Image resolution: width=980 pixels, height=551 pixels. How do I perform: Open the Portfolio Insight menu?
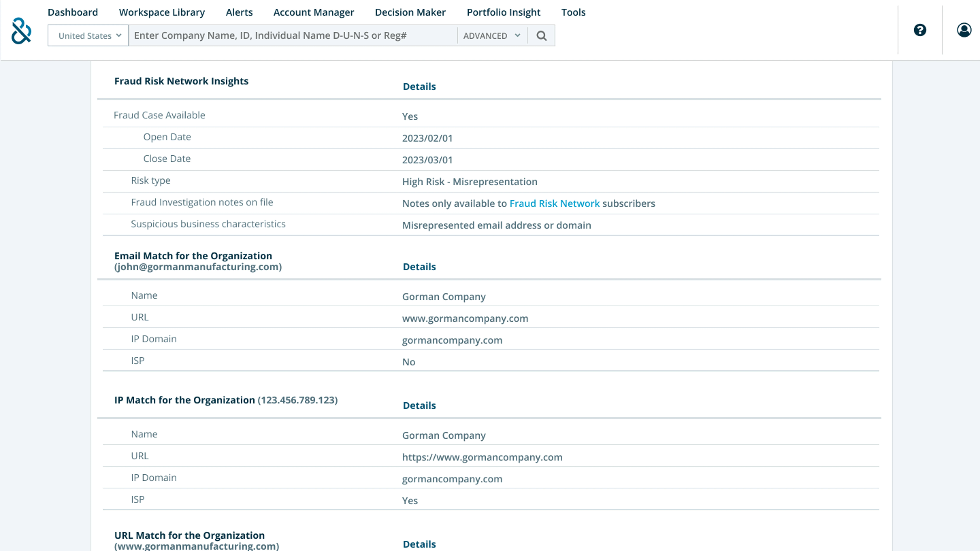(x=503, y=12)
